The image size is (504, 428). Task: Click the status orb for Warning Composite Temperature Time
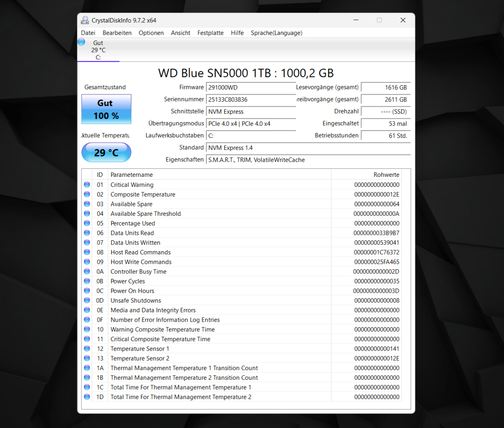click(x=87, y=329)
